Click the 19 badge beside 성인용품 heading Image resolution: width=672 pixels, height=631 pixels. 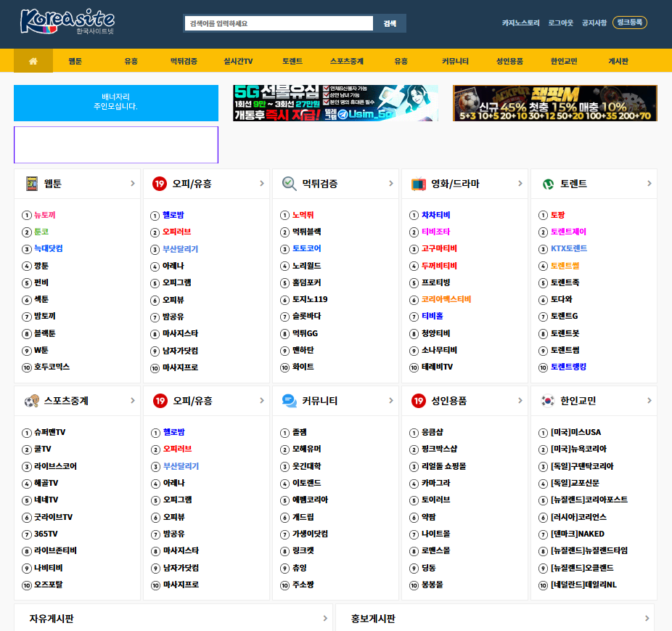(x=418, y=401)
